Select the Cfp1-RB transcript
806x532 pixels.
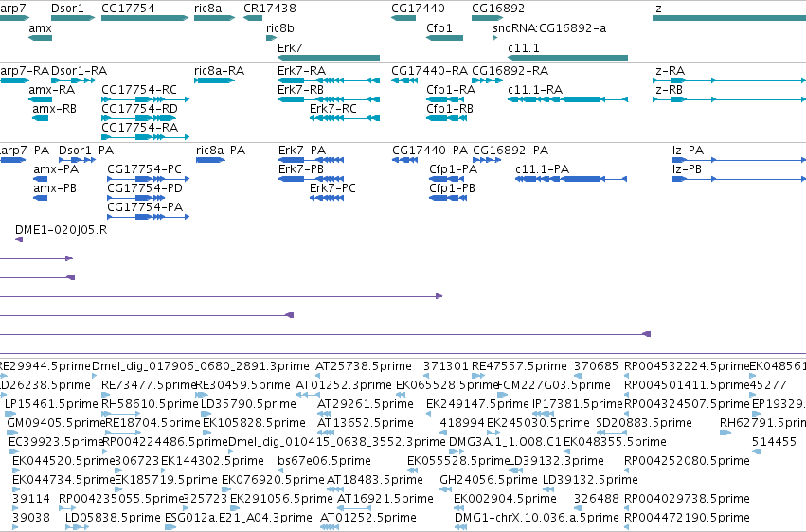(x=447, y=118)
